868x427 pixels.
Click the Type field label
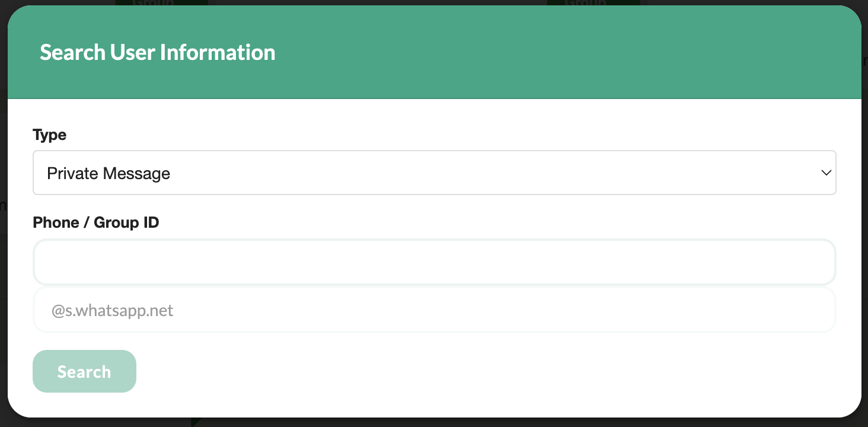point(50,135)
